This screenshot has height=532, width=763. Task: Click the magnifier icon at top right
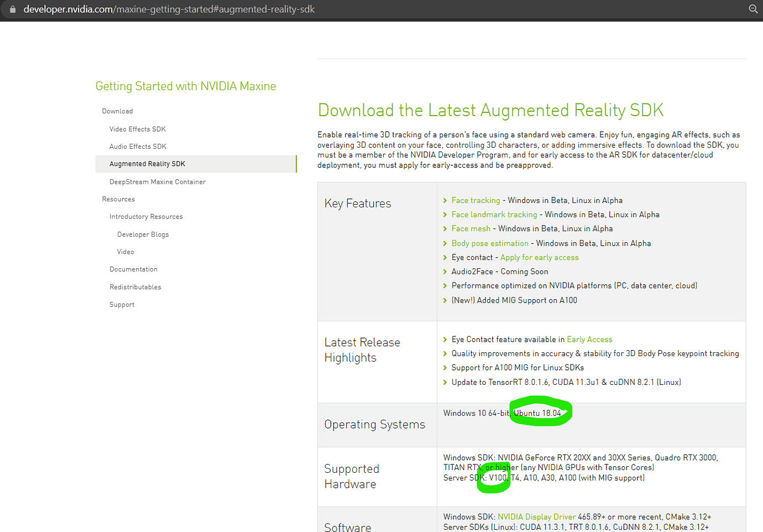pyautogui.click(x=753, y=9)
